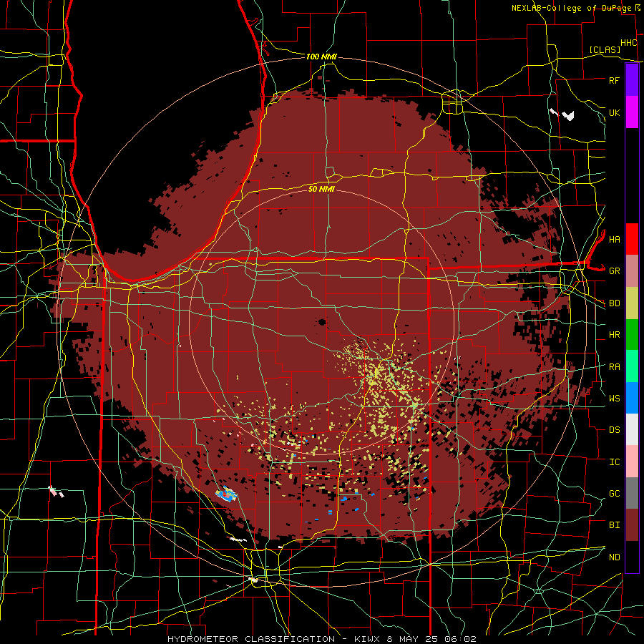This screenshot has height=644, width=644.
Task: Click the ND legend label
Action: click(614, 557)
